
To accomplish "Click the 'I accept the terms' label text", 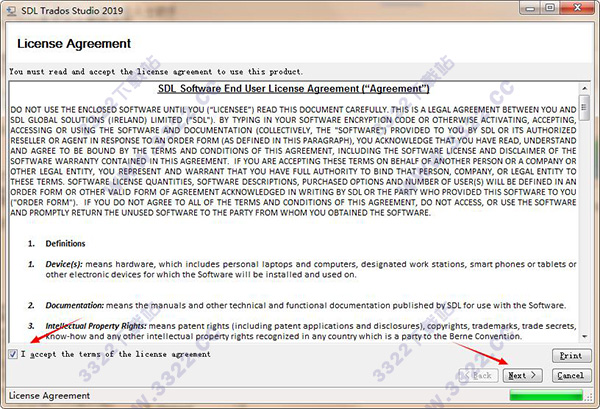I will (116, 354).
